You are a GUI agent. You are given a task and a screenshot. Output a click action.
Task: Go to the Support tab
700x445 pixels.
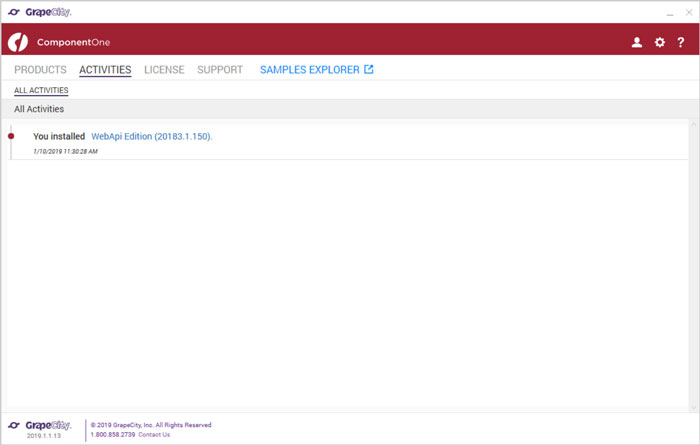coord(220,70)
